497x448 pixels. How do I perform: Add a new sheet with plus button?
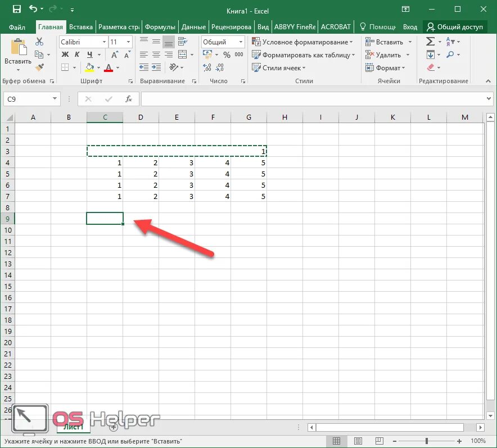click(114, 427)
